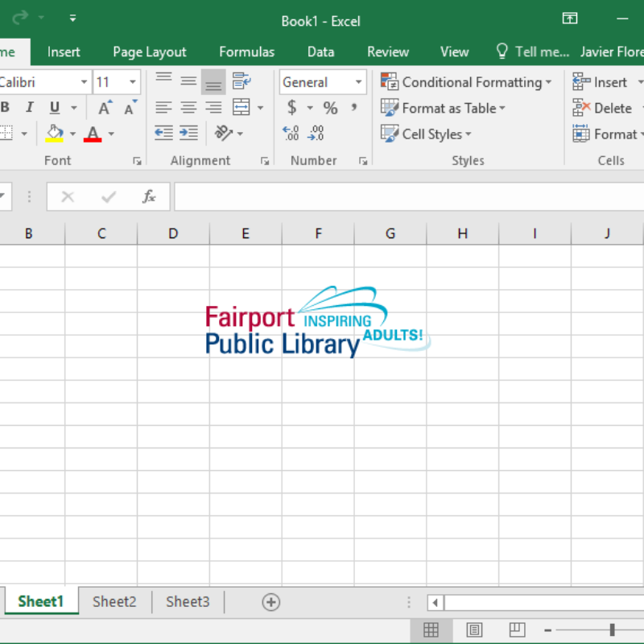This screenshot has height=644, width=644.
Task: Click the Wrap Text icon
Action: [x=240, y=81]
